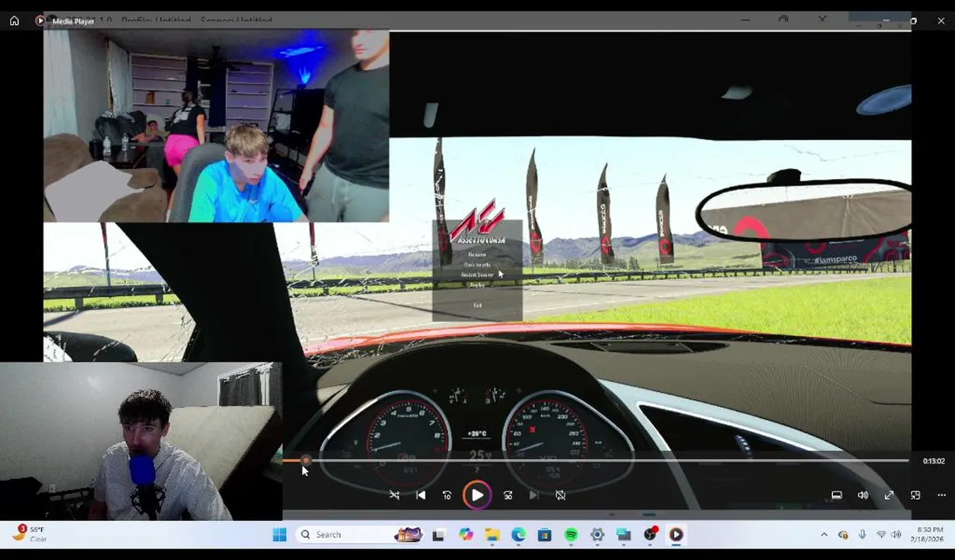The width and height of the screenshot is (955, 560).
Task: Click the Media Player title logo
Action: 40,21
